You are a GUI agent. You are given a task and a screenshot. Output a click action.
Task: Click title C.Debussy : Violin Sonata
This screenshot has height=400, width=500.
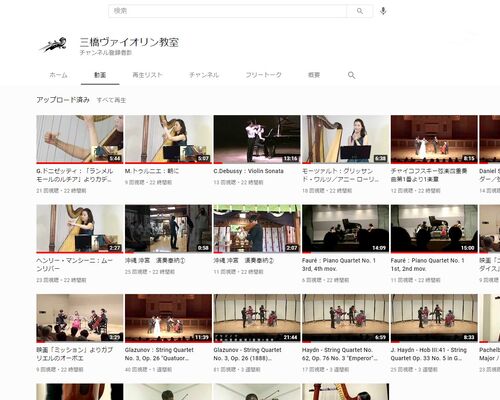pos(249,171)
